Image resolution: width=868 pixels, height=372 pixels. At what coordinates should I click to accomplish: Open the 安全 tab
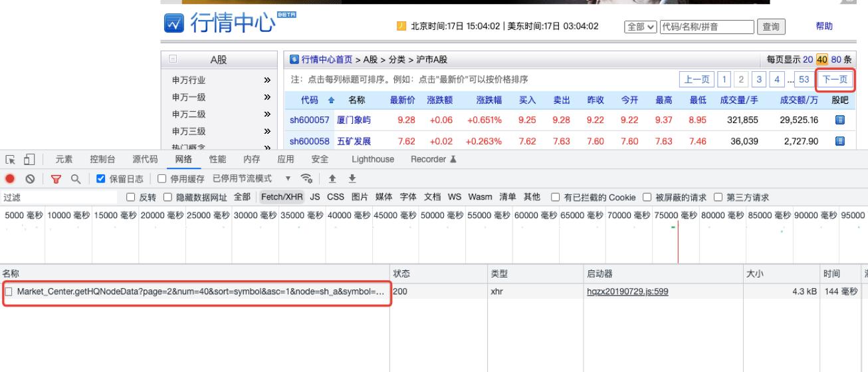click(320, 159)
